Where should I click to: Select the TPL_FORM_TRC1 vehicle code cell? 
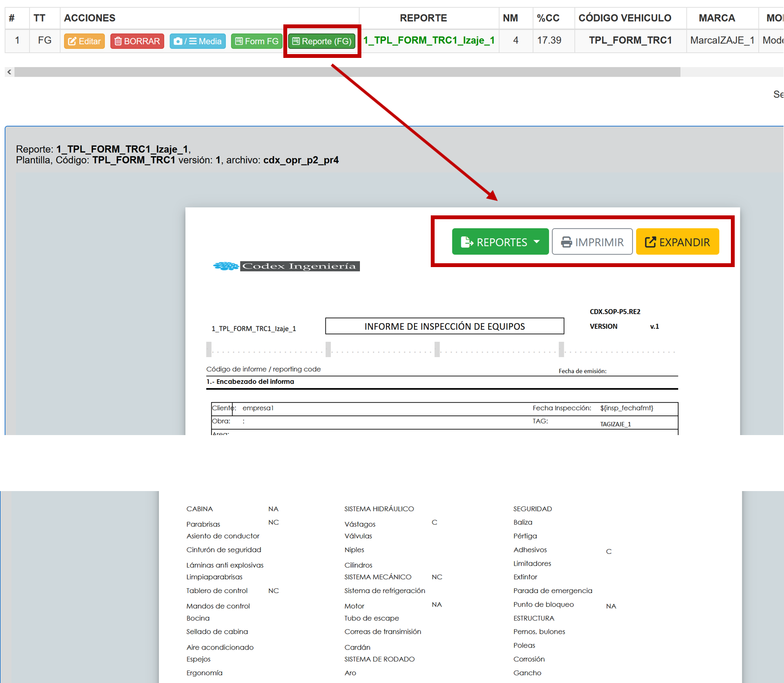(630, 41)
